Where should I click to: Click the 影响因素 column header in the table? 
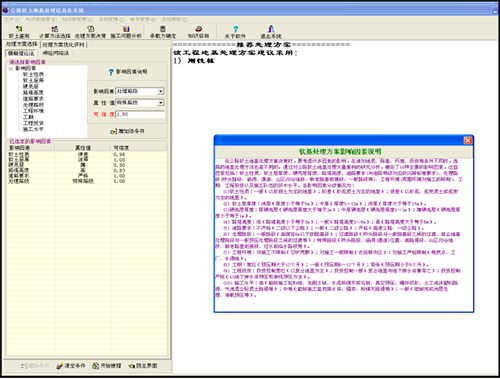click(x=31, y=148)
